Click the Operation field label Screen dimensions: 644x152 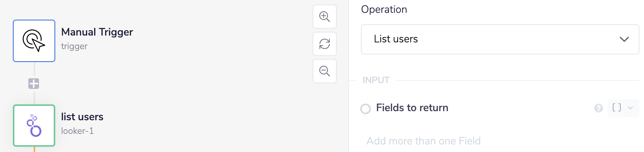click(x=384, y=9)
